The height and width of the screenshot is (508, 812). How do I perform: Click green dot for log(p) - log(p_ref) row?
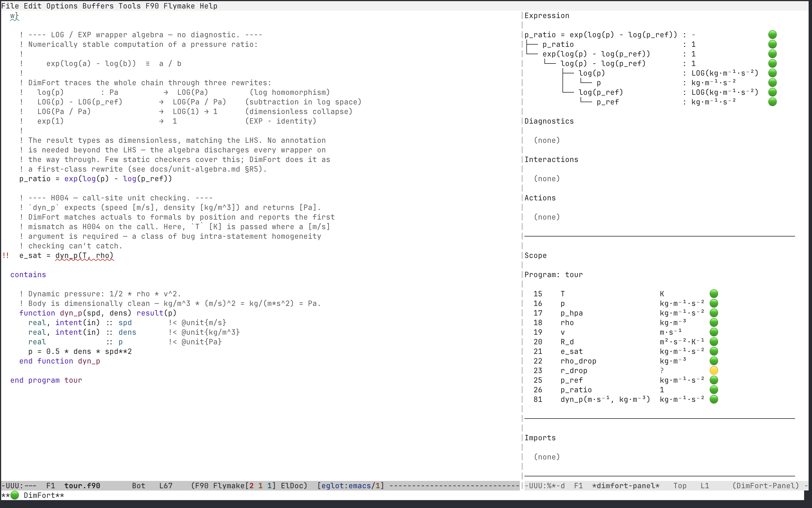tap(773, 63)
